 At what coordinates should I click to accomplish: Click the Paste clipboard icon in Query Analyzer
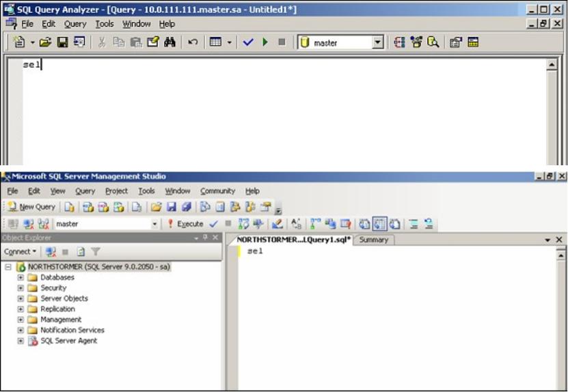(136, 42)
